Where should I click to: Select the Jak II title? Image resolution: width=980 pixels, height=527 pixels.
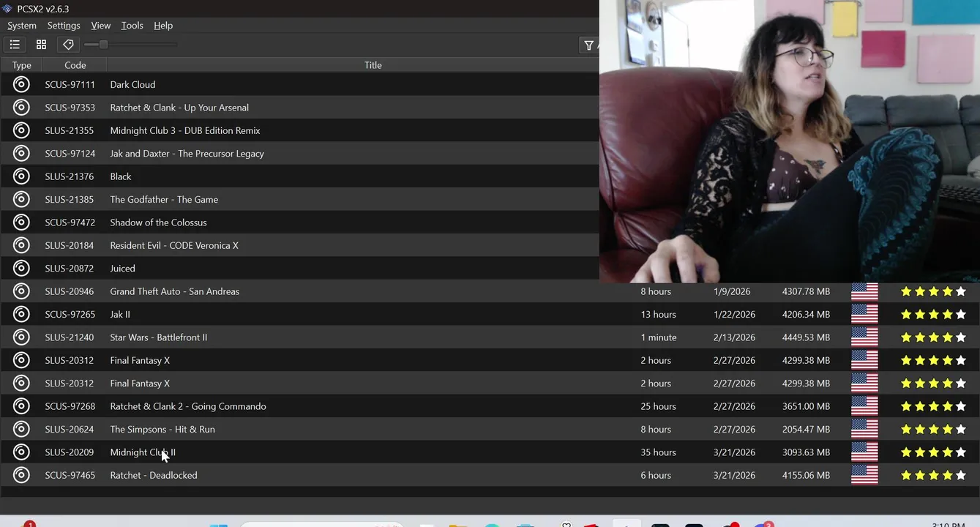coord(120,315)
